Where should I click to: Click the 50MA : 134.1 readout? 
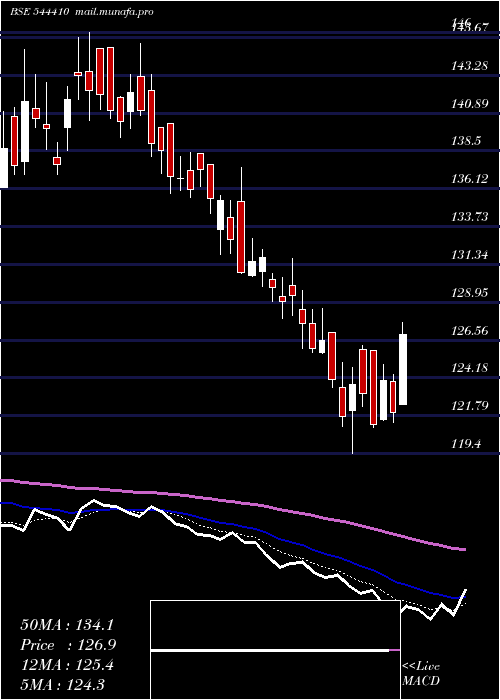[67, 625]
